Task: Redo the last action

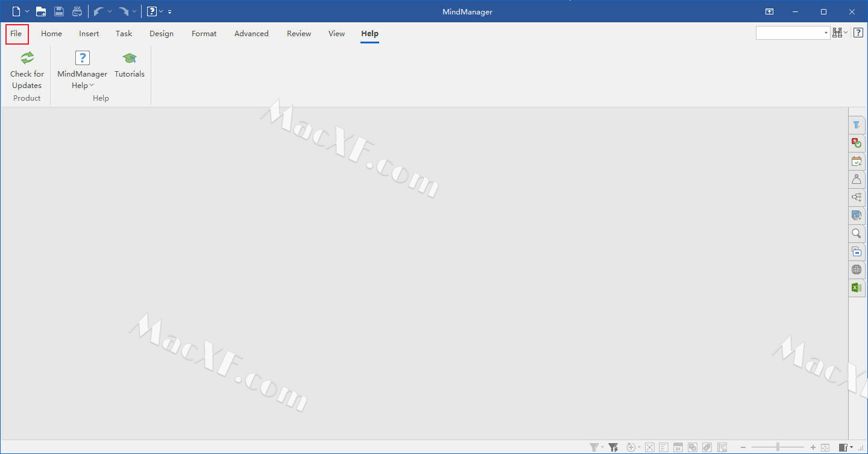Action: 124,11
